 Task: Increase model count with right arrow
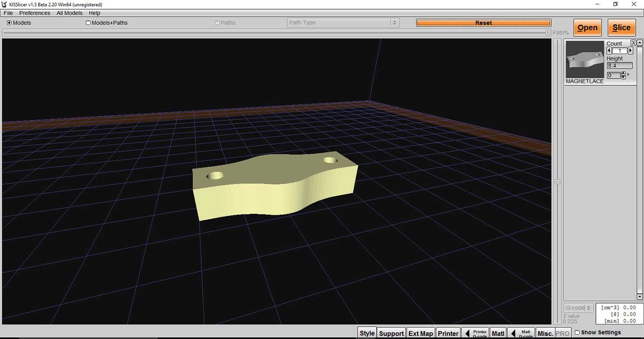[x=630, y=51]
